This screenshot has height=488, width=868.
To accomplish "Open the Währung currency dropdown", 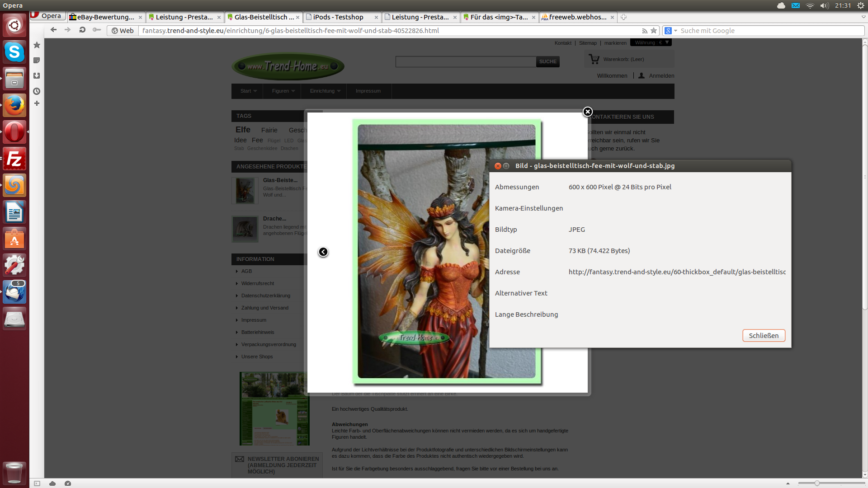I will [x=651, y=42].
